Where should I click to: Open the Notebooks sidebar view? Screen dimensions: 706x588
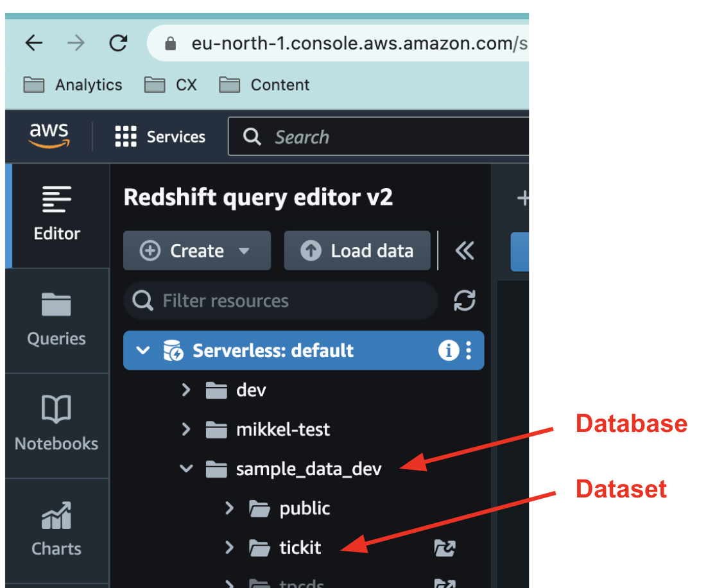[x=56, y=426]
